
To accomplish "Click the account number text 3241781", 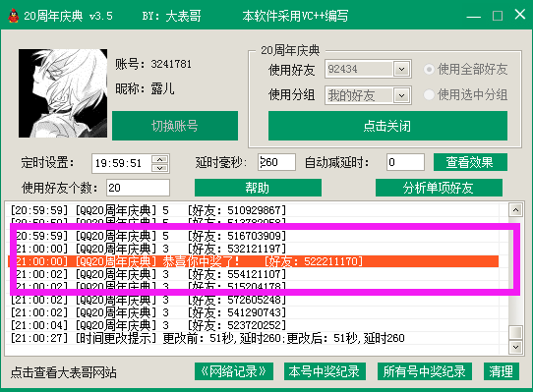I will [171, 64].
